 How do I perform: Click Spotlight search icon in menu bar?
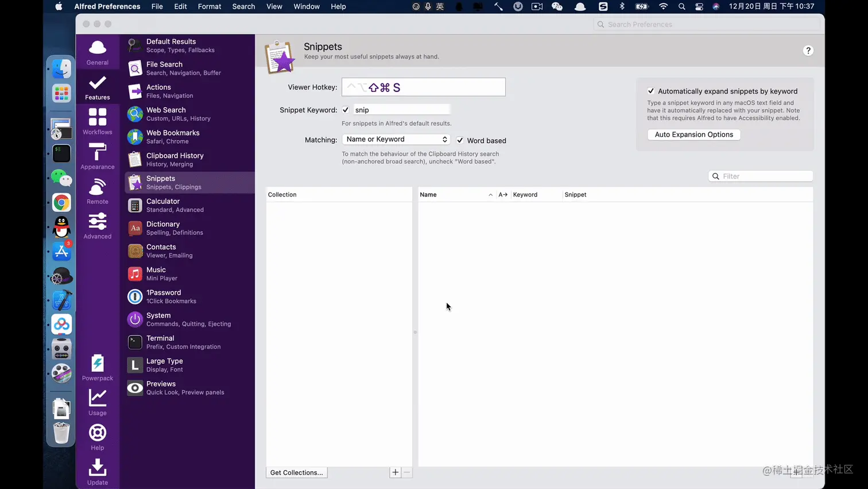(x=681, y=7)
